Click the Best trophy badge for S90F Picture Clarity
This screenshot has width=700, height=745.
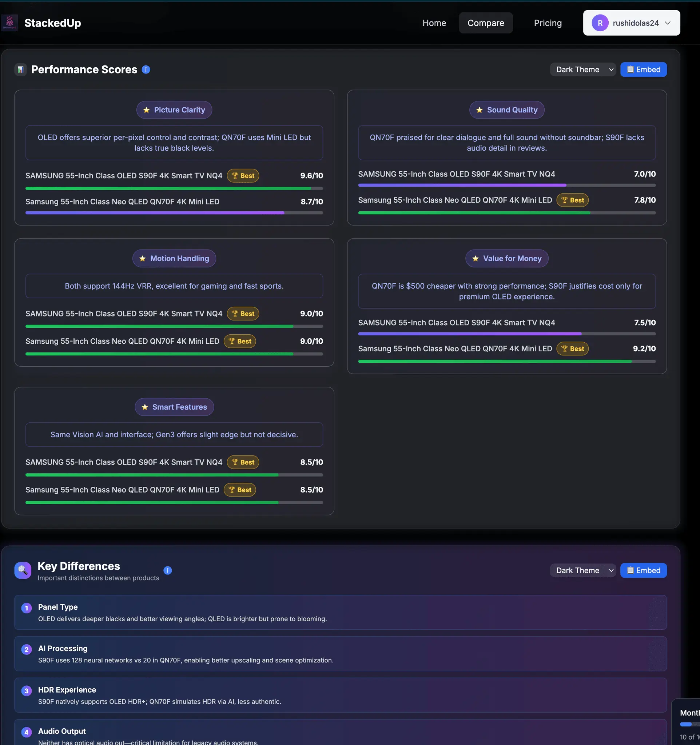243,176
